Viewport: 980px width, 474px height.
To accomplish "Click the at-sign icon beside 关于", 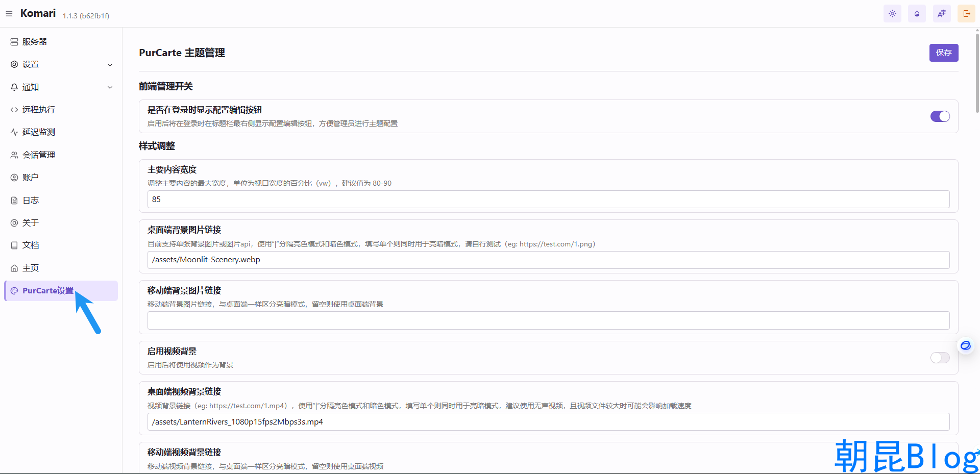I will point(14,223).
